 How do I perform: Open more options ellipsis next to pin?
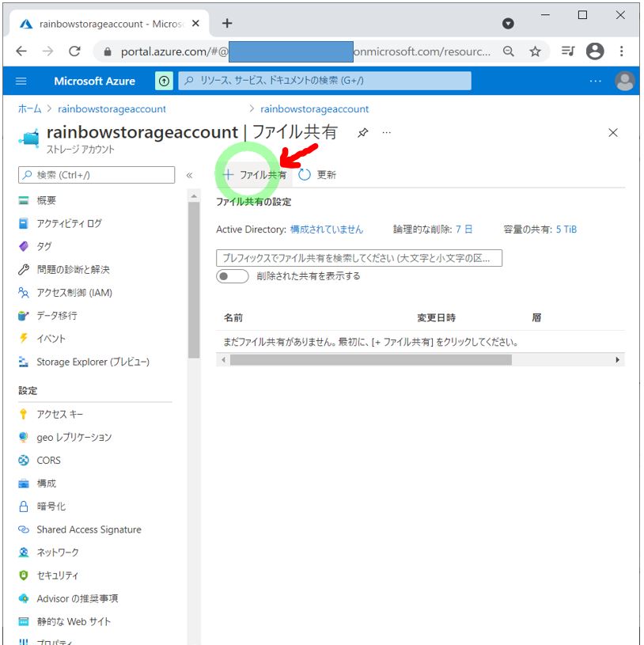(x=387, y=132)
